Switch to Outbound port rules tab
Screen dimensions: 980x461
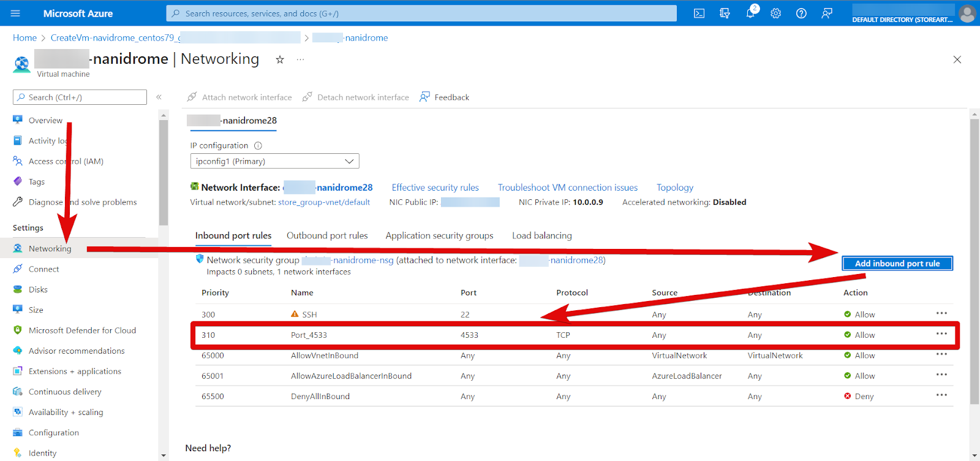(327, 235)
